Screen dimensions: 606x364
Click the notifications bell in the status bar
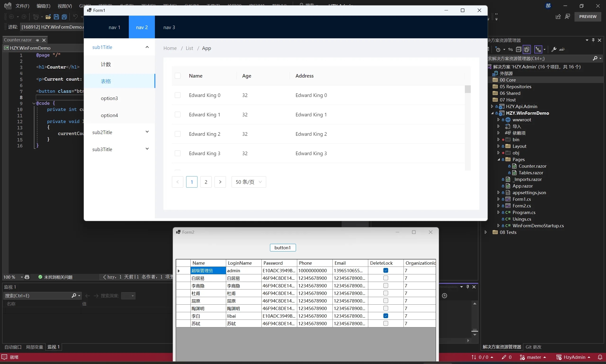coord(600,357)
